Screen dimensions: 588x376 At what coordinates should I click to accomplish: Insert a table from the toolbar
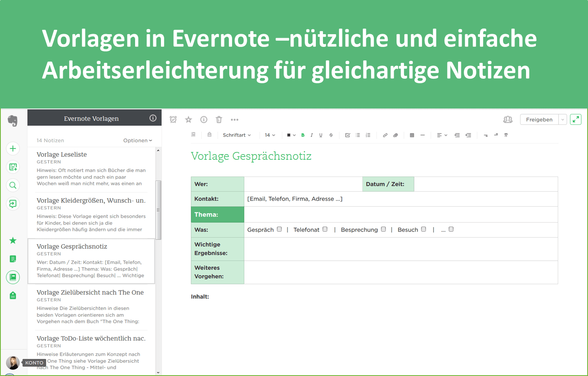point(412,135)
